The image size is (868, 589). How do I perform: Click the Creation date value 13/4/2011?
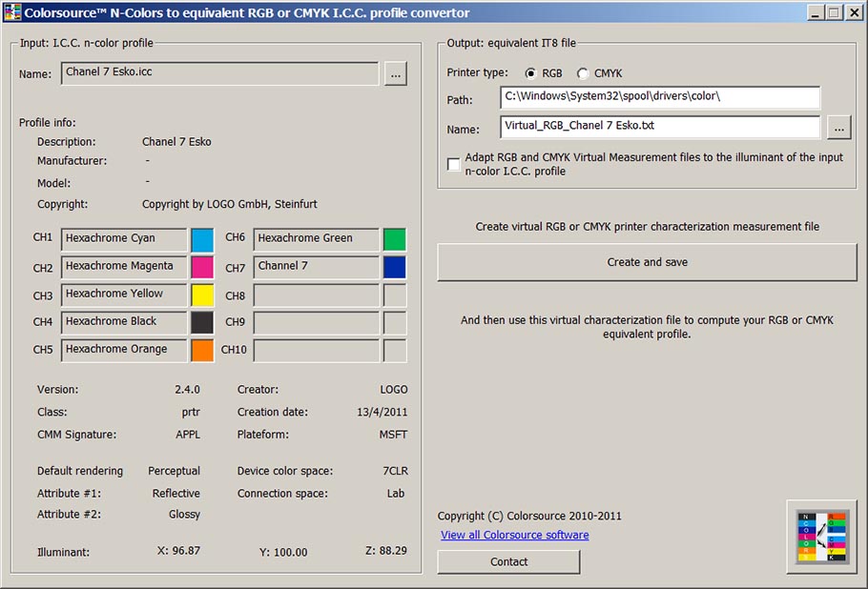pyautogui.click(x=382, y=412)
